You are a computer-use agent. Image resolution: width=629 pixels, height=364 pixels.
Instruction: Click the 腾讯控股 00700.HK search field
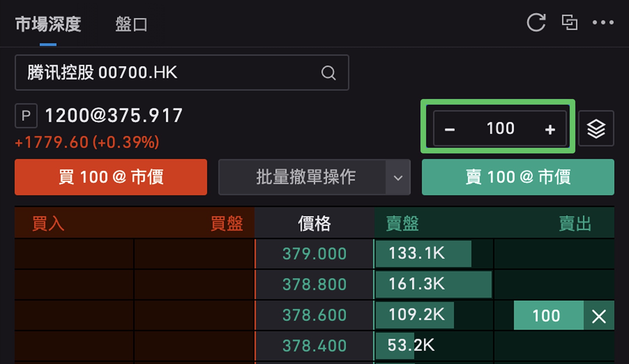tap(167, 73)
